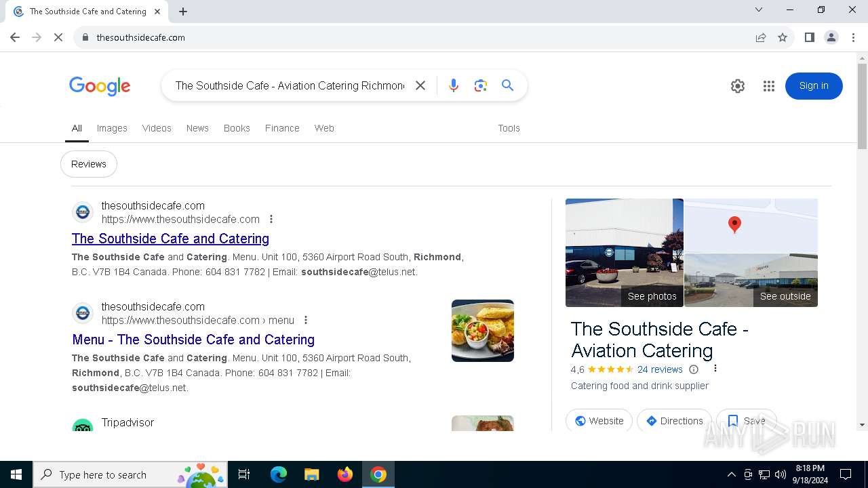The image size is (868, 488).
Task: Open The Southside Cafe and Catering result
Action: 170,239
